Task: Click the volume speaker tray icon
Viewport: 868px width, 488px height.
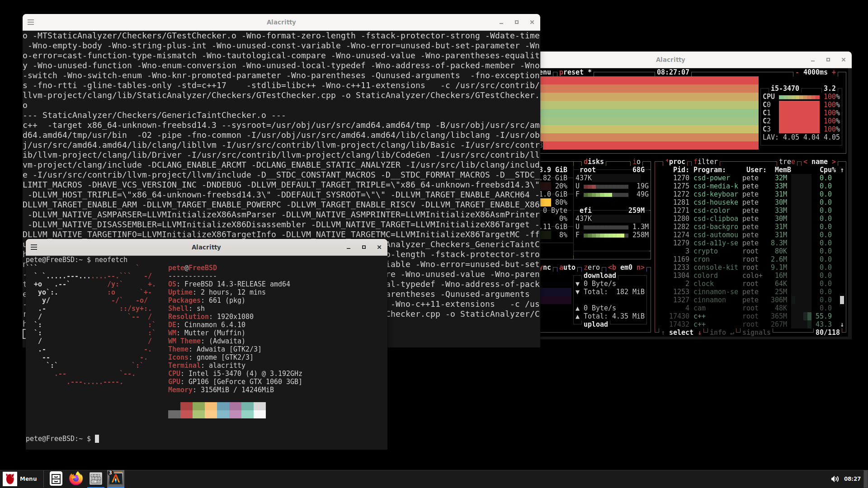Action: [x=835, y=479]
